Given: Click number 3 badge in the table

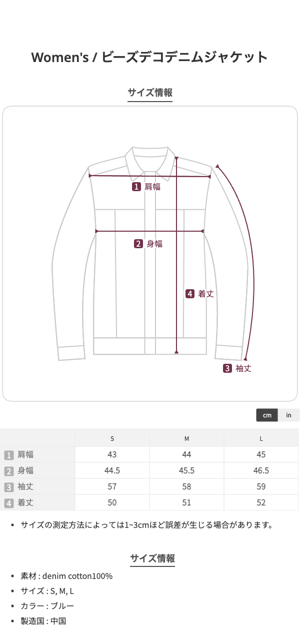Looking at the screenshot, I should [x=8, y=487].
